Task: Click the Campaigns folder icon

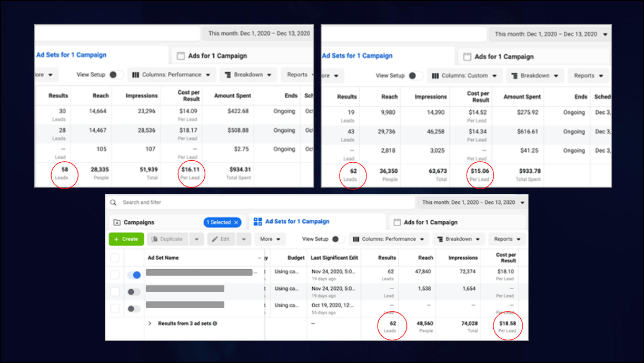Action: [x=117, y=222]
